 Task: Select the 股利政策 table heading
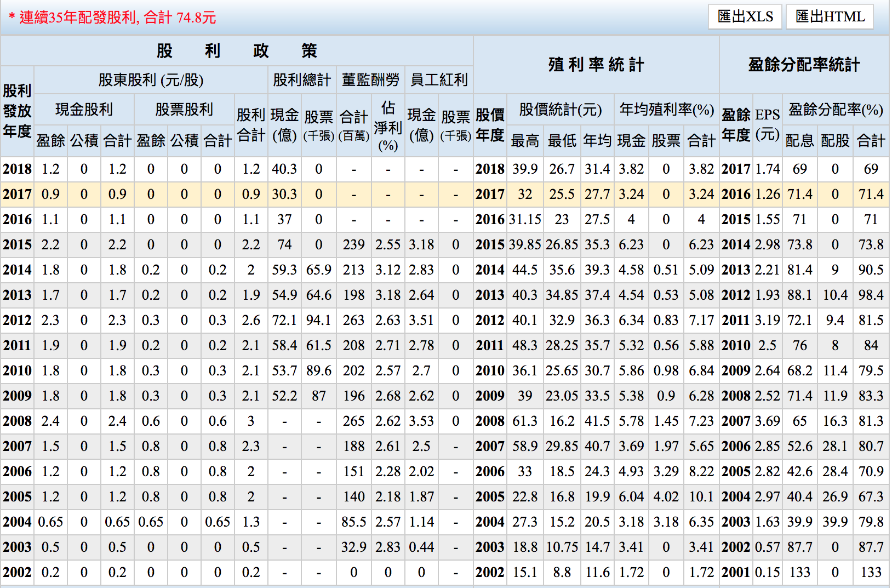237,51
